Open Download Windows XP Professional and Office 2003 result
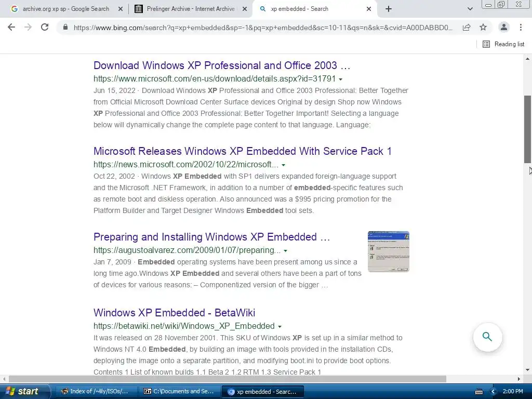Screen dimensions: 532x399 [x=222, y=65]
